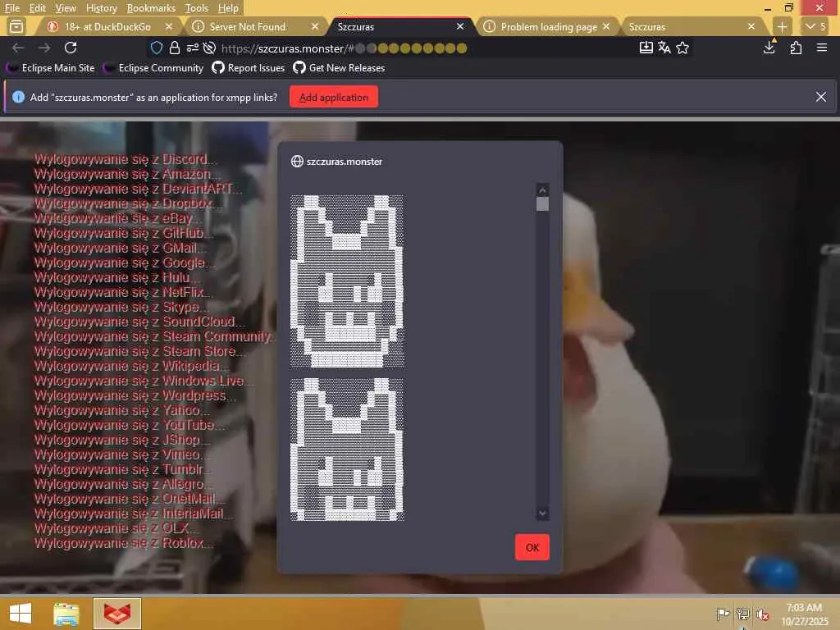
Task: Open the muted volume tray icon
Action: click(x=762, y=614)
